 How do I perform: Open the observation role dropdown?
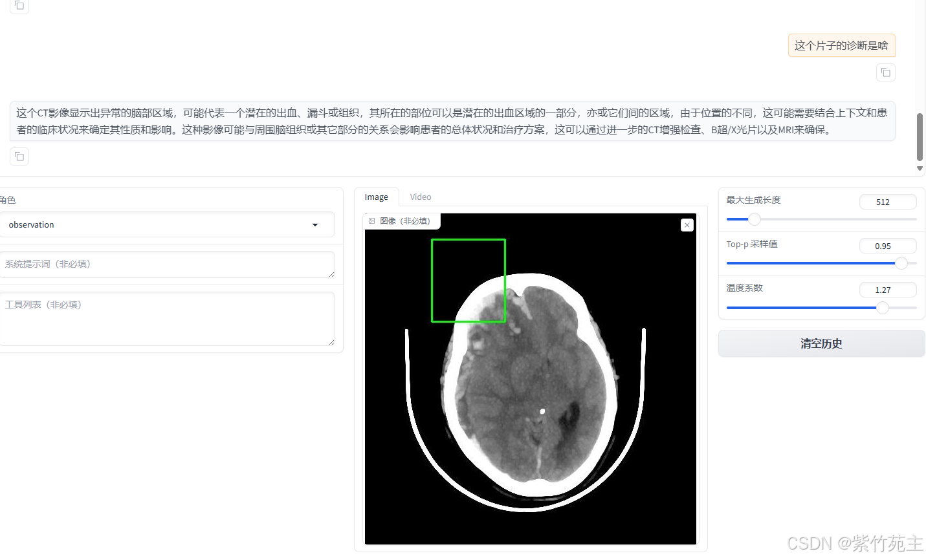tap(167, 225)
